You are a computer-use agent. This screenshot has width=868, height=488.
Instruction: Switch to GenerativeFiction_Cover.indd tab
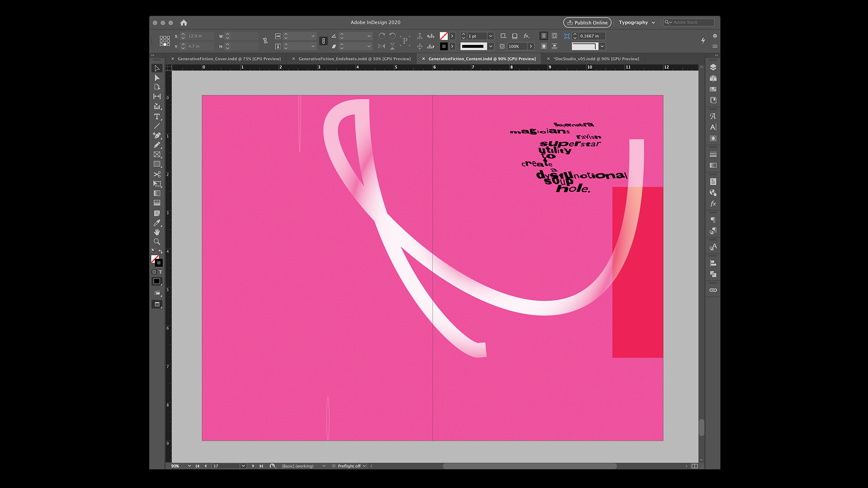click(x=229, y=59)
